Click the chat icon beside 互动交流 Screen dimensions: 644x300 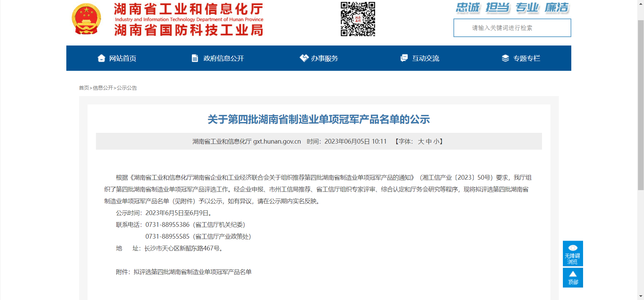(404, 58)
